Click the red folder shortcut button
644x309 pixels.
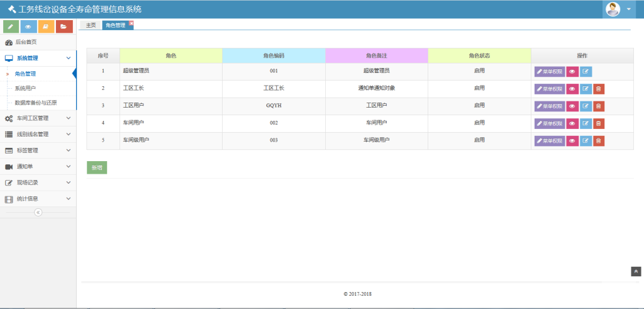pyautogui.click(x=64, y=26)
